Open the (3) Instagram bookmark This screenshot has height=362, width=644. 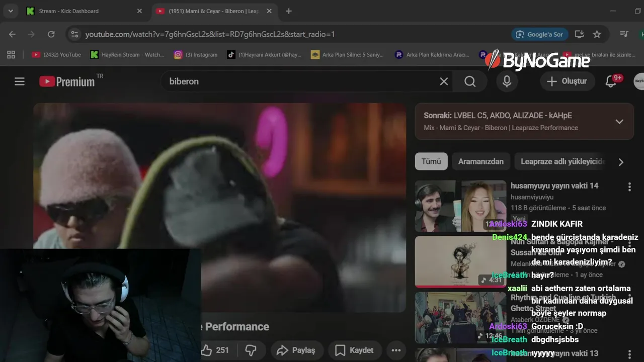196,55
